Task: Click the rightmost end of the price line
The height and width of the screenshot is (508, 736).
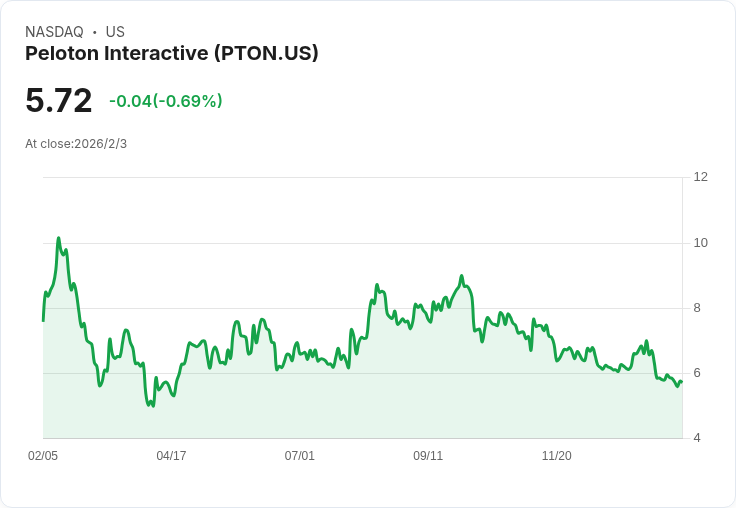Action: pos(681,381)
